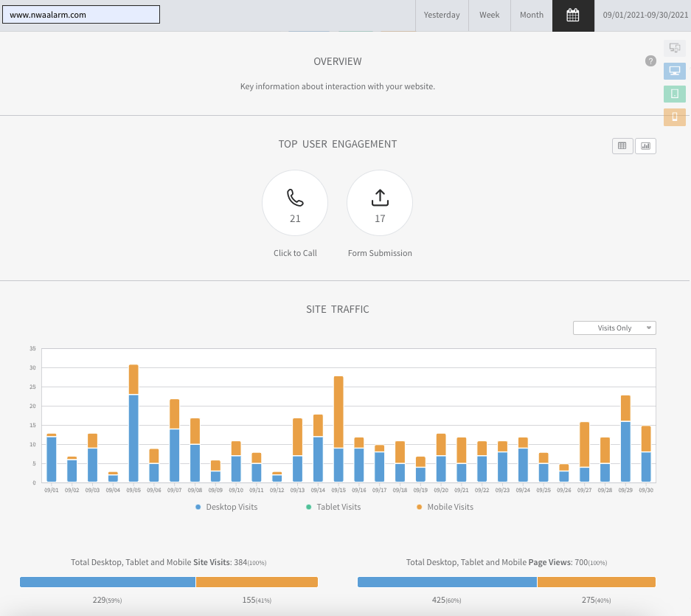Select the Week date range tab
This screenshot has height=616, width=691.
coord(489,15)
